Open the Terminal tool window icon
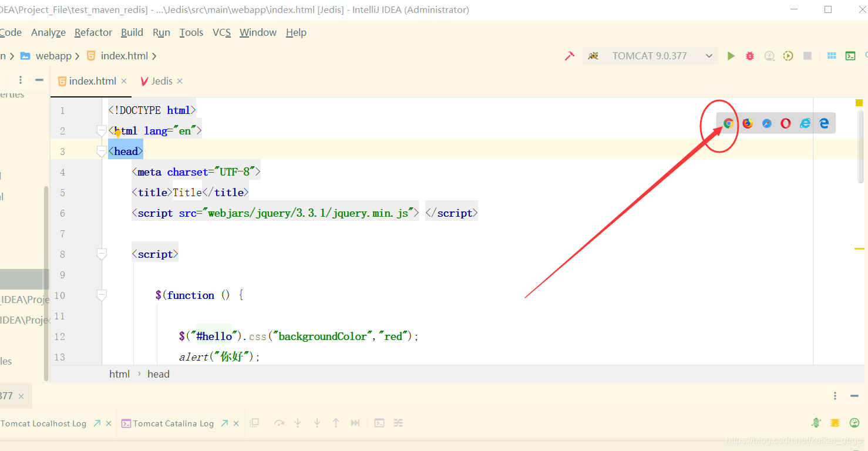Image resolution: width=868 pixels, height=451 pixels. click(850, 55)
